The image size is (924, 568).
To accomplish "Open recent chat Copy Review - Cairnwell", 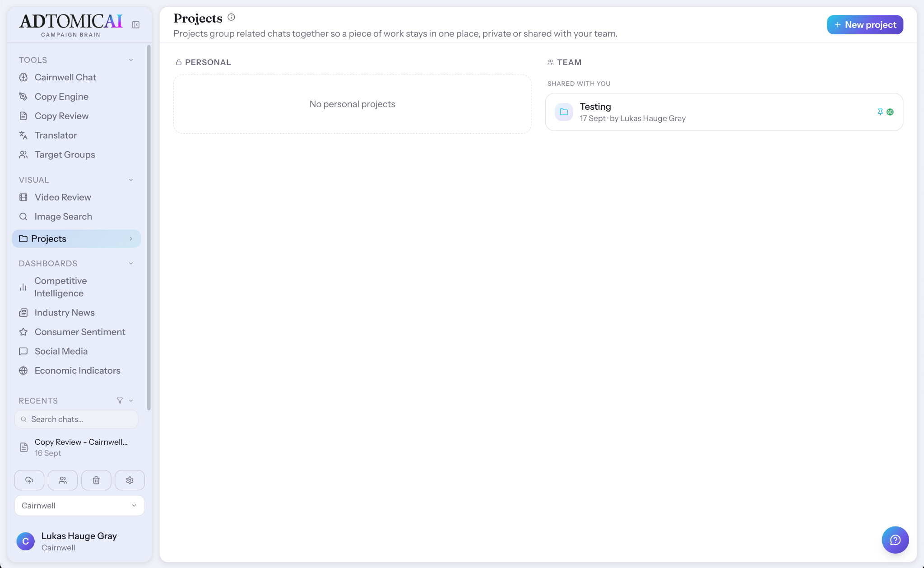I will point(76,447).
